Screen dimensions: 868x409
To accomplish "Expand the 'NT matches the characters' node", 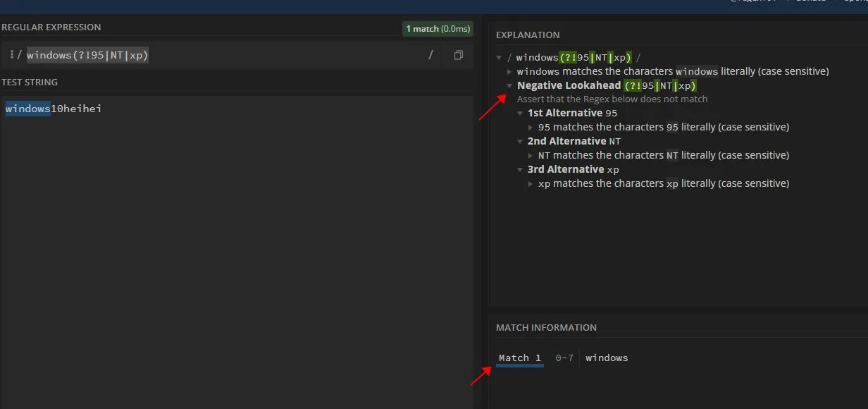I will 531,155.
